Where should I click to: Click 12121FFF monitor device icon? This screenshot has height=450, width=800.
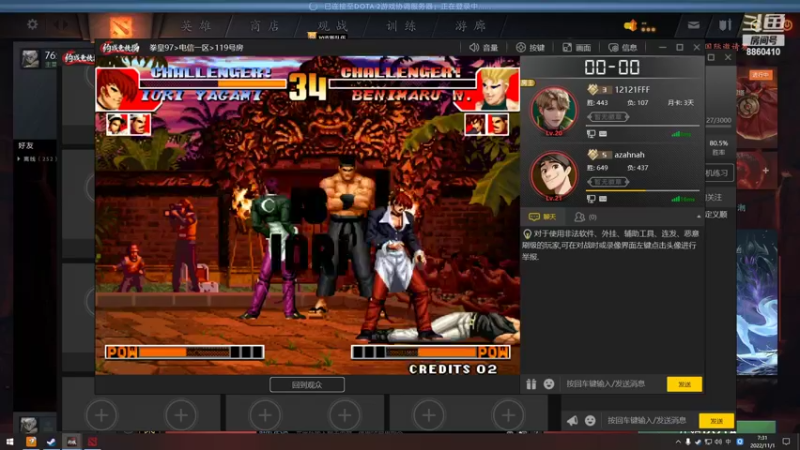point(591,134)
